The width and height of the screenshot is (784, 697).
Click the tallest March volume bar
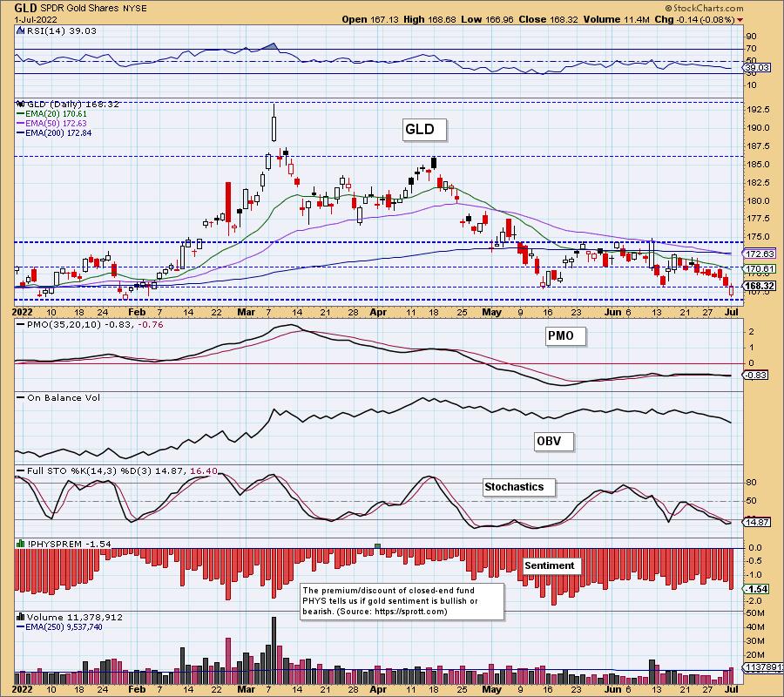pyautogui.click(x=274, y=651)
